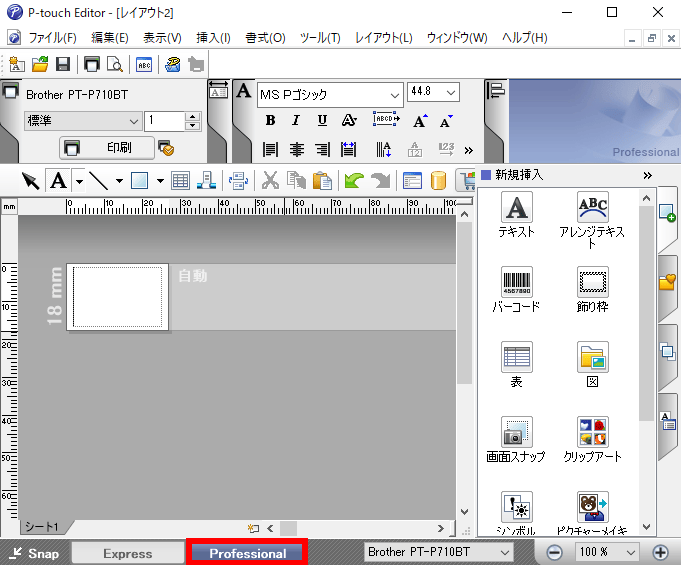Open the 挿入(I) menu

213,38
